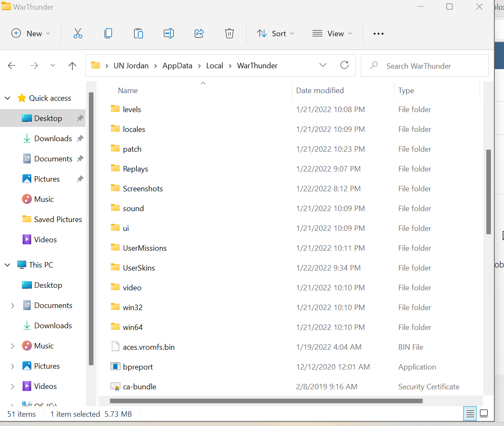This screenshot has height=426, width=504.
Task: Open the New item creation button
Action: pyautogui.click(x=31, y=33)
